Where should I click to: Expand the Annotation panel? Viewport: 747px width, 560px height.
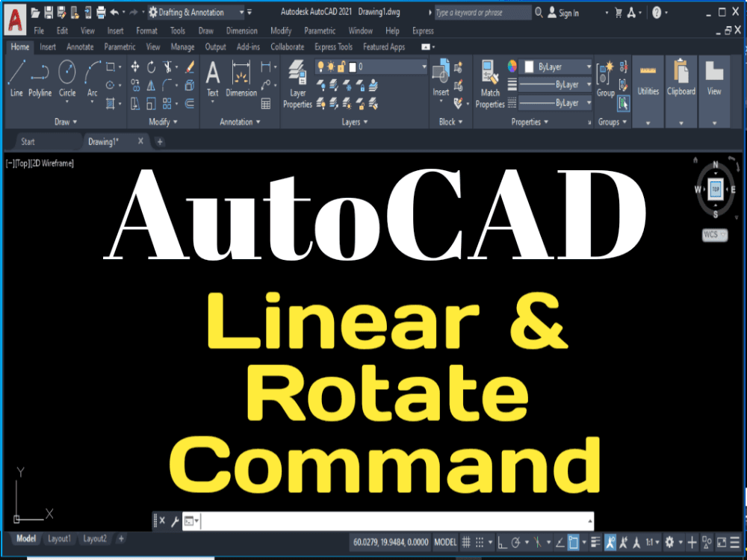tap(240, 122)
